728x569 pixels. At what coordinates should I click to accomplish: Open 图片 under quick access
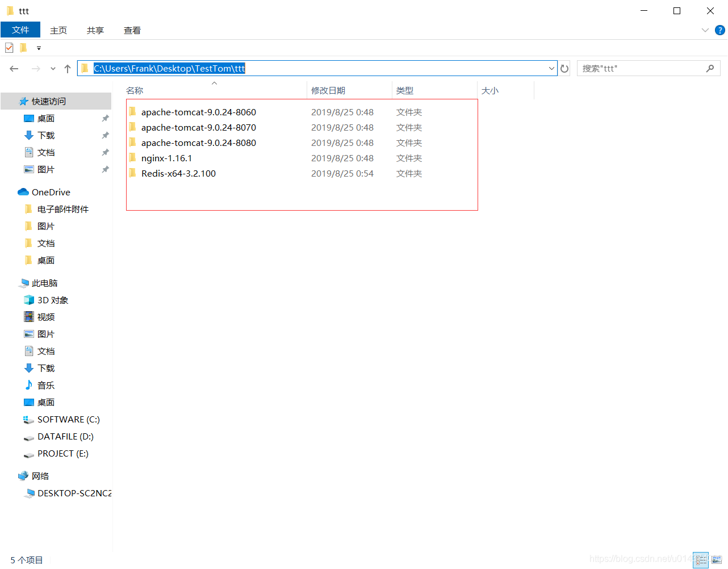(x=46, y=169)
